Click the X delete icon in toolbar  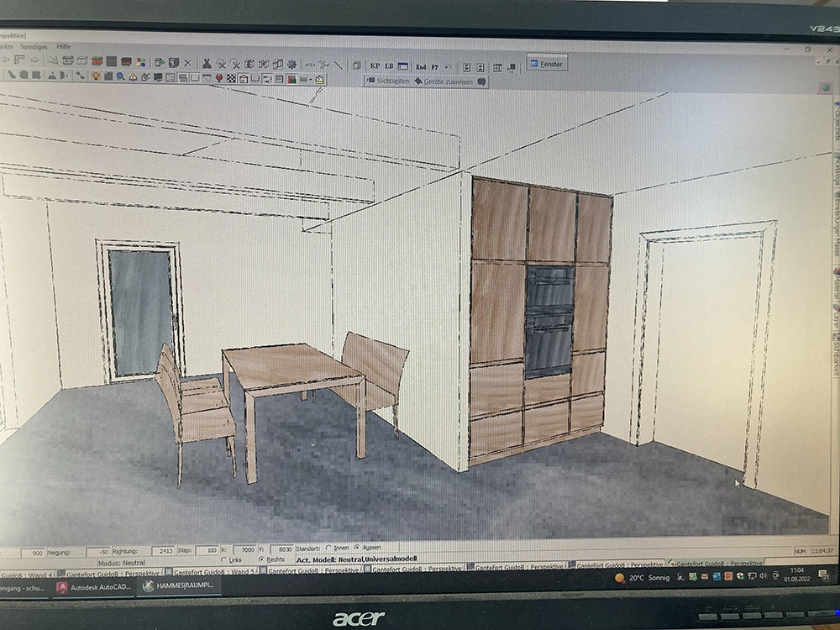click(187, 62)
